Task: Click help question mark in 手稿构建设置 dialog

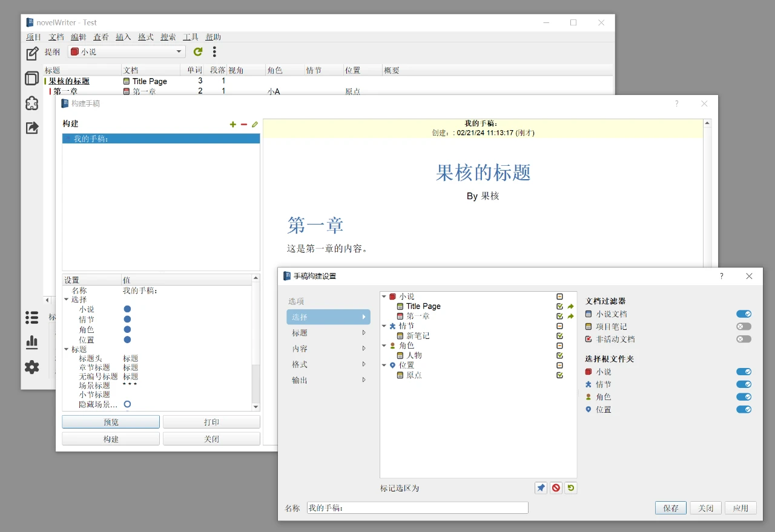Action: pos(721,276)
